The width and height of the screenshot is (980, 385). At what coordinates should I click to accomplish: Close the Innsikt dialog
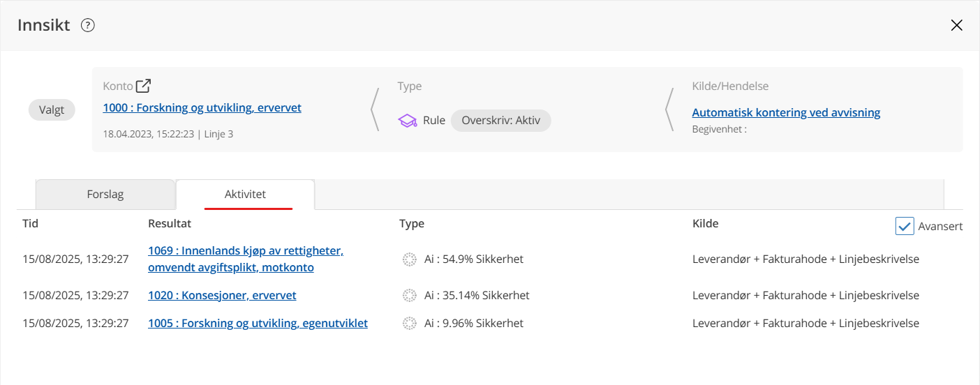coord(956,26)
